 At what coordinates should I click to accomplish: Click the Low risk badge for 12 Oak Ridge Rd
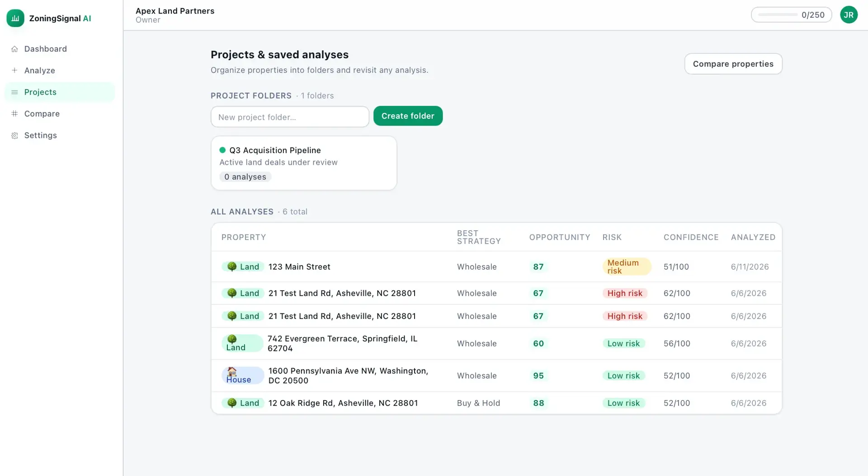(x=623, y=403)
